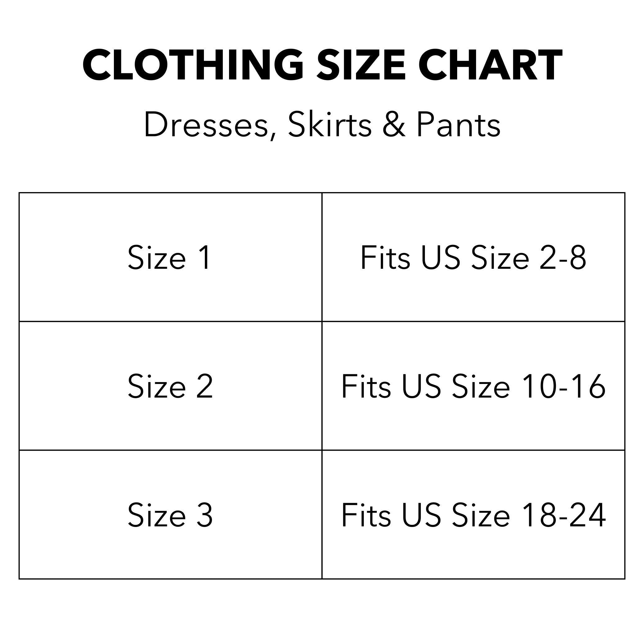Click the word "CLOTHING" in the title
Screen dimensions: 644x644
pos(193,65)
